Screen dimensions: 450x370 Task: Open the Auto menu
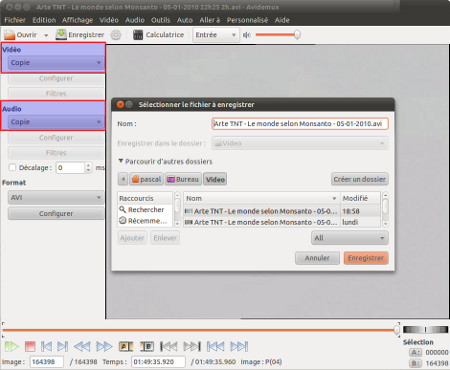185,20
